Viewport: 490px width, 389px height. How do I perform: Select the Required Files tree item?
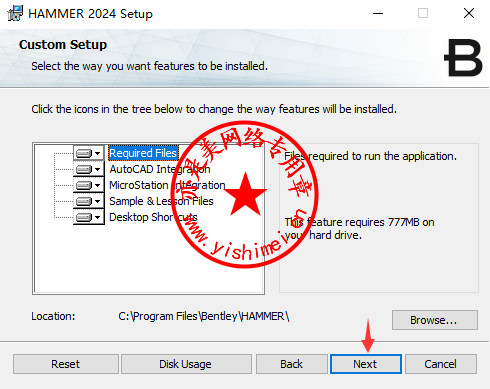[x=143, y=153]
